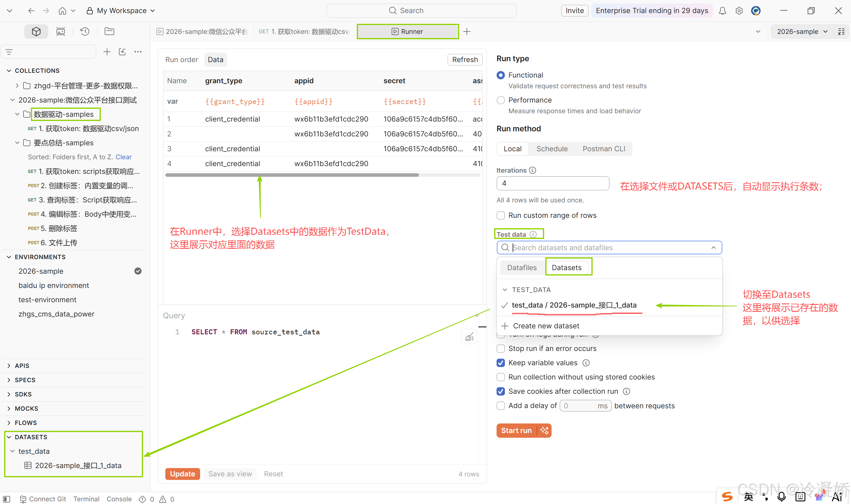Open the settings gear
Image resolution: width=851 pixels, height=504 pixels.
(x=739, y=11)
